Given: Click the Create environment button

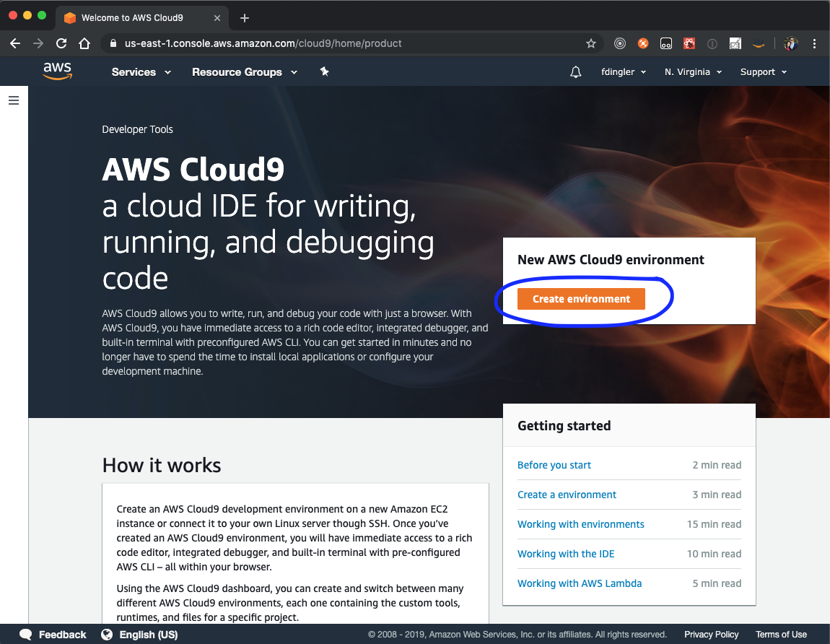Looking at the screenshot, I should [x=581, y=299].
